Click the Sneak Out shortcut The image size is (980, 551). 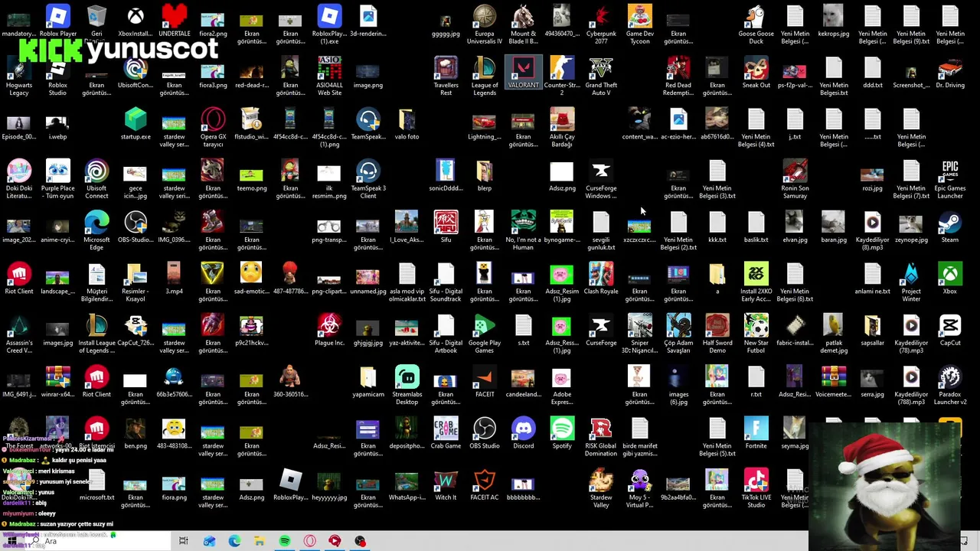pos(756,73)
